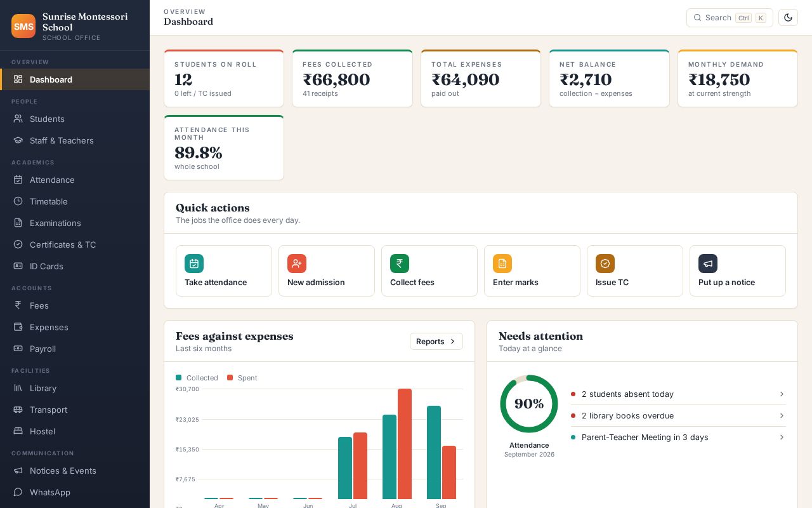Click the Students sidebar icon
The image size is (812, 508).
18,119
